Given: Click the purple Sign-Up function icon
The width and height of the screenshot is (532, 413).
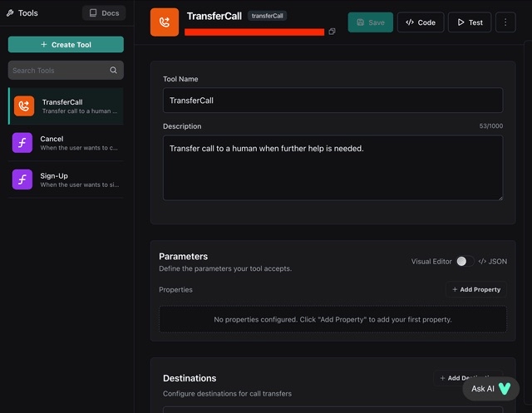Looking at the screenshot, I should (x=22, y=179).
